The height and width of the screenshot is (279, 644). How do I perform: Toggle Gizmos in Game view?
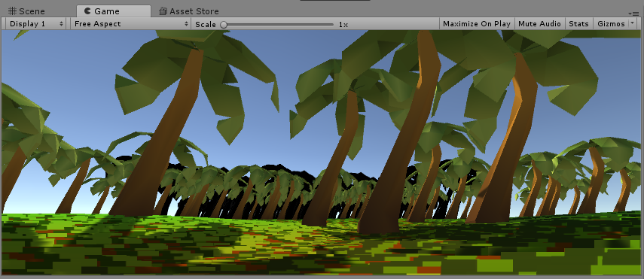pos(611,24)
